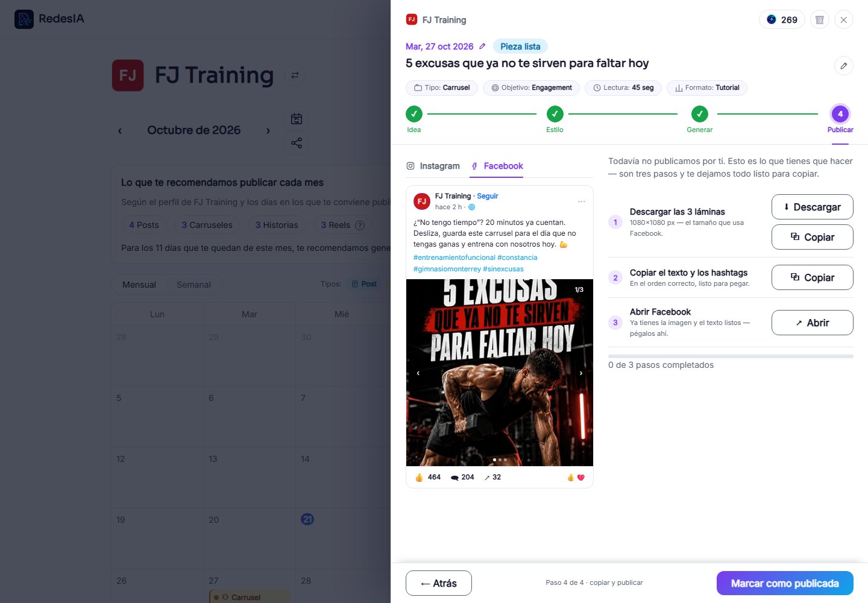This screenshot has width=868, height=603.
Task: Click the #entrenamientofuncional hashtag
Action: click(454, 257)
